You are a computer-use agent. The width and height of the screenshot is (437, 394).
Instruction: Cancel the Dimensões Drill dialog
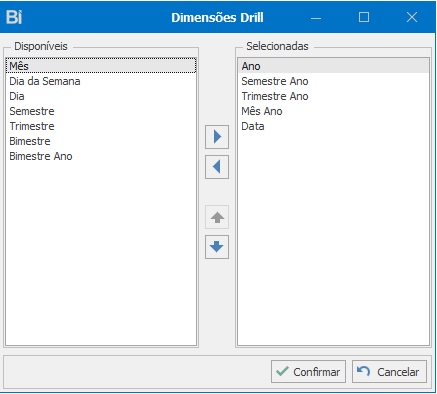point(389,371)
